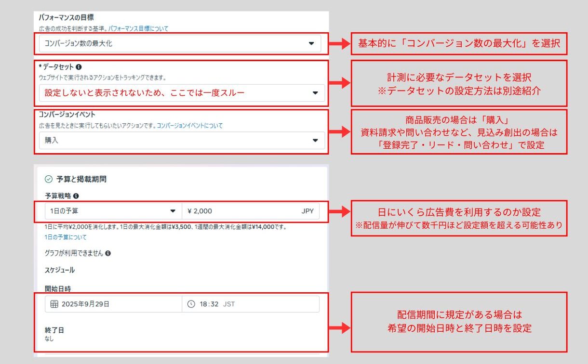
Task: Open the コンバージョン数の最大化 dropdown
Action: tap(179, 43)
